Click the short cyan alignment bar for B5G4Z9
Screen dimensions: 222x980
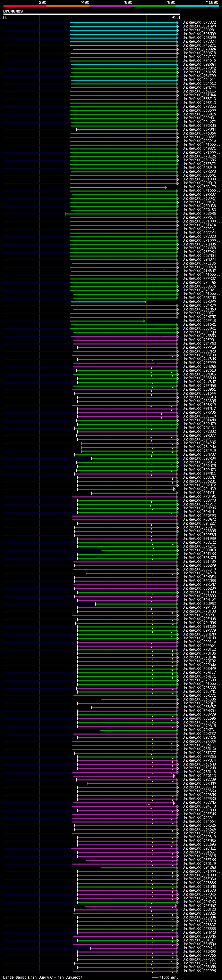[118, 187]
